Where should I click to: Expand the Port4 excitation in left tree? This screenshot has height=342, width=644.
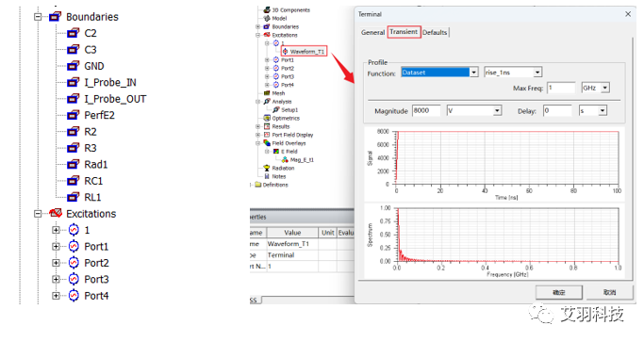coord(56,296)
